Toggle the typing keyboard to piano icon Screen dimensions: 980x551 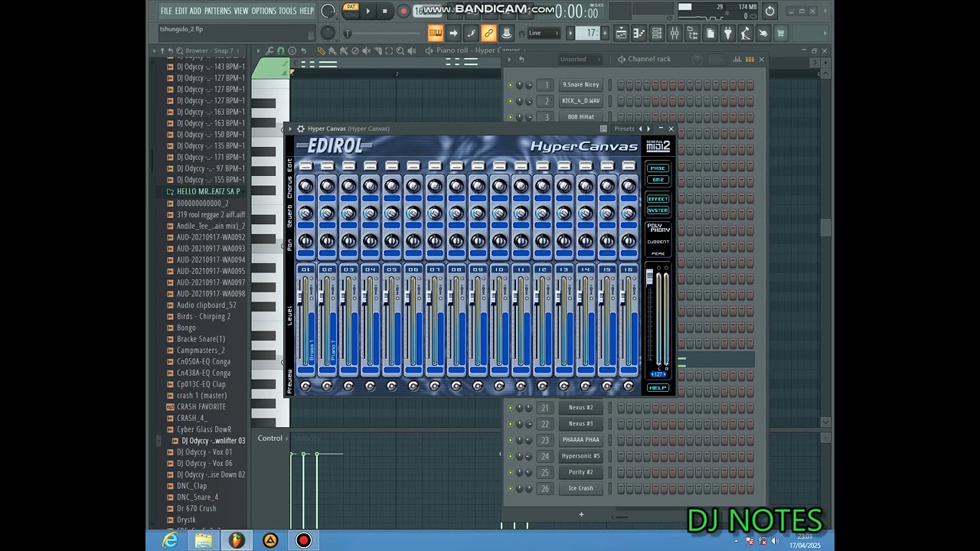[x=436, y=33]
